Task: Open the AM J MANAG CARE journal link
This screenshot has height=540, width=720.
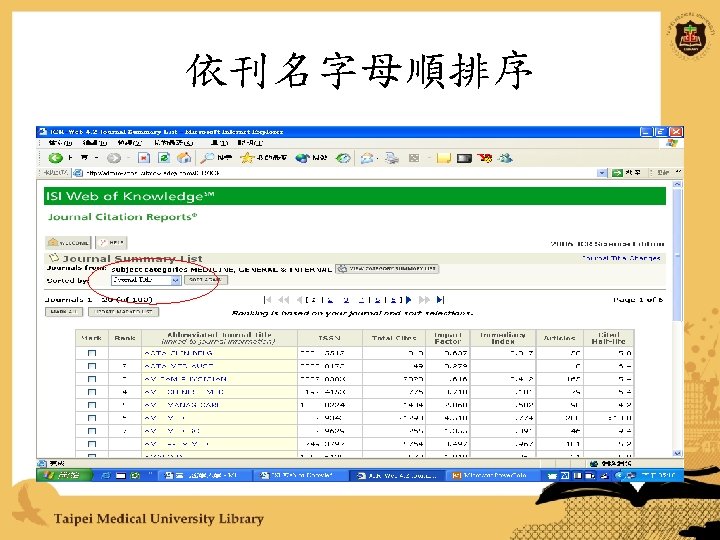Action: coord(182,405)
